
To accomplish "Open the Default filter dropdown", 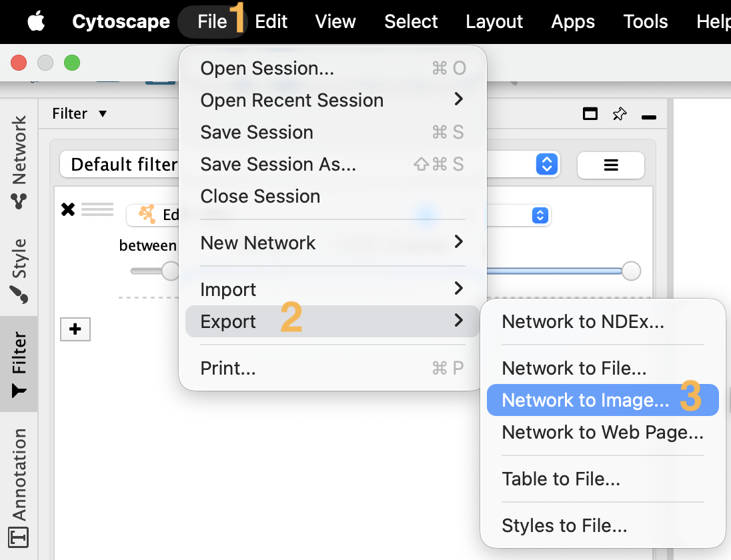I will (546, 164).
